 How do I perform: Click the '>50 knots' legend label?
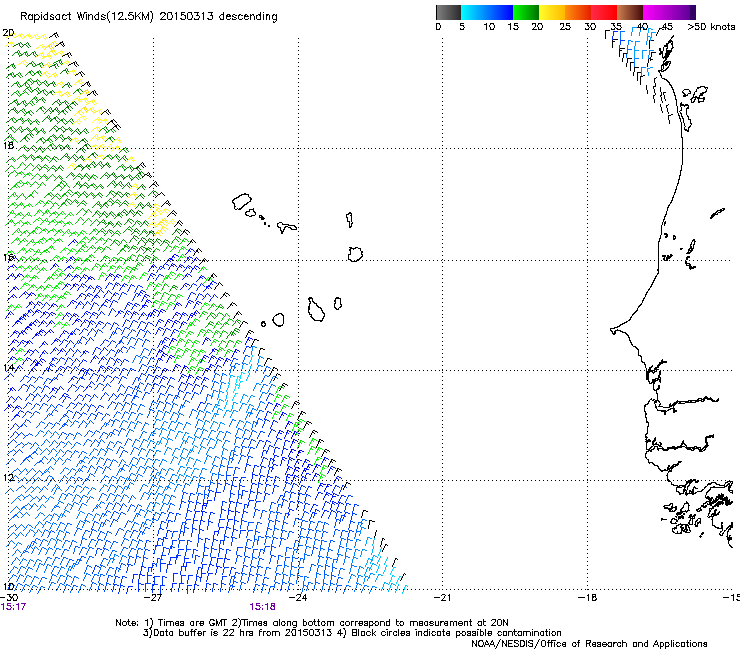click(711, 27)
